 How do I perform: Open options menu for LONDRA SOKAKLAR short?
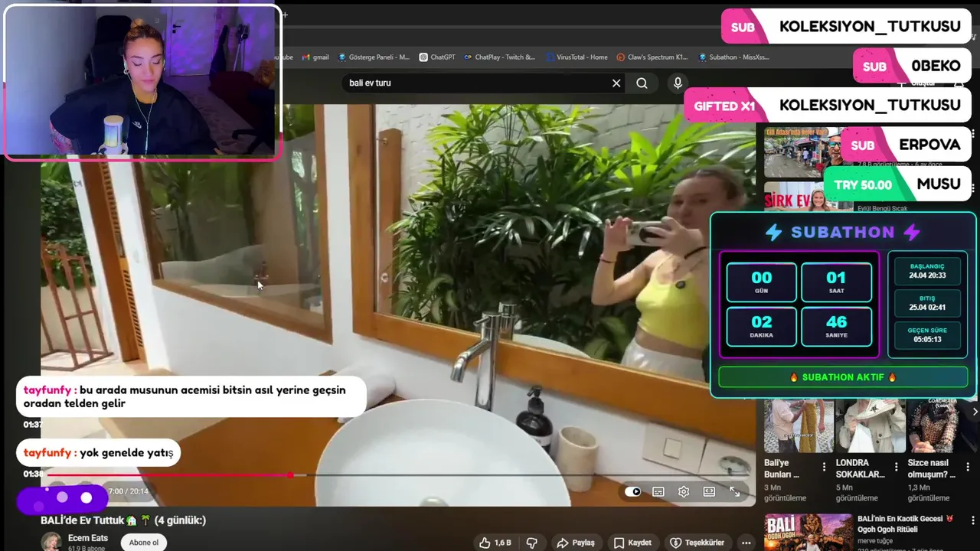tap(896, 467)
